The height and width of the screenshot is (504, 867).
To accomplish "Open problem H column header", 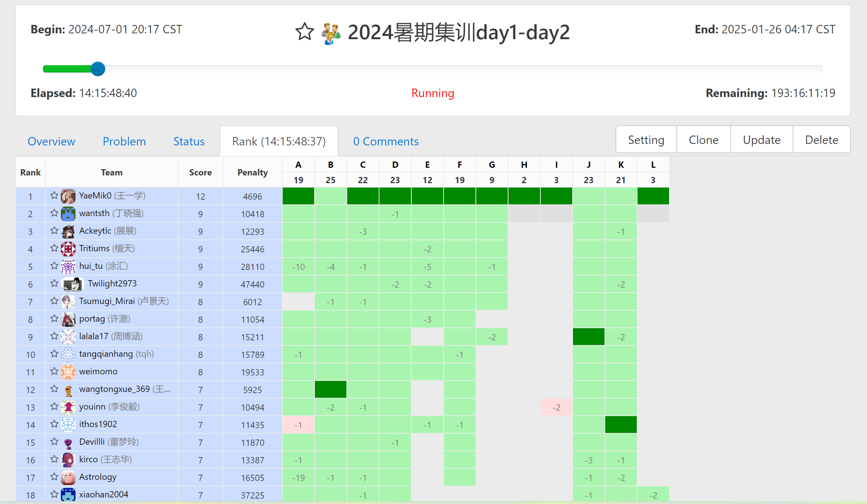I will (x=524, y=165).
